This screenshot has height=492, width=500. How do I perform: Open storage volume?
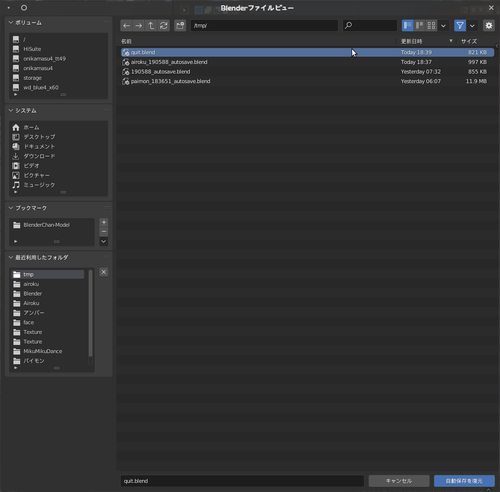(x=58, y=78)
